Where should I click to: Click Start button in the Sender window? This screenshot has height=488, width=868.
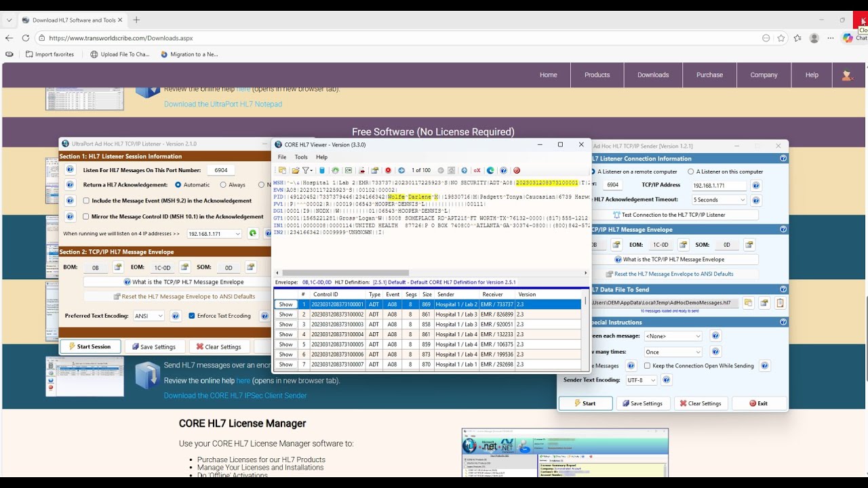pos(585,403)
